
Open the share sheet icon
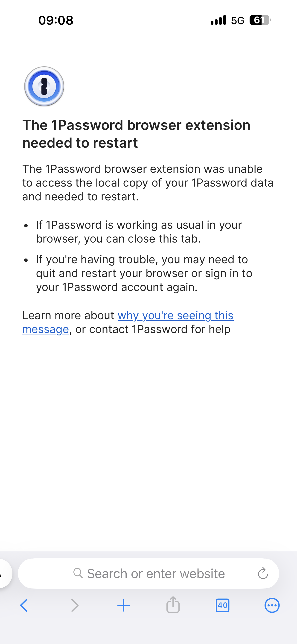click(173, 605)
